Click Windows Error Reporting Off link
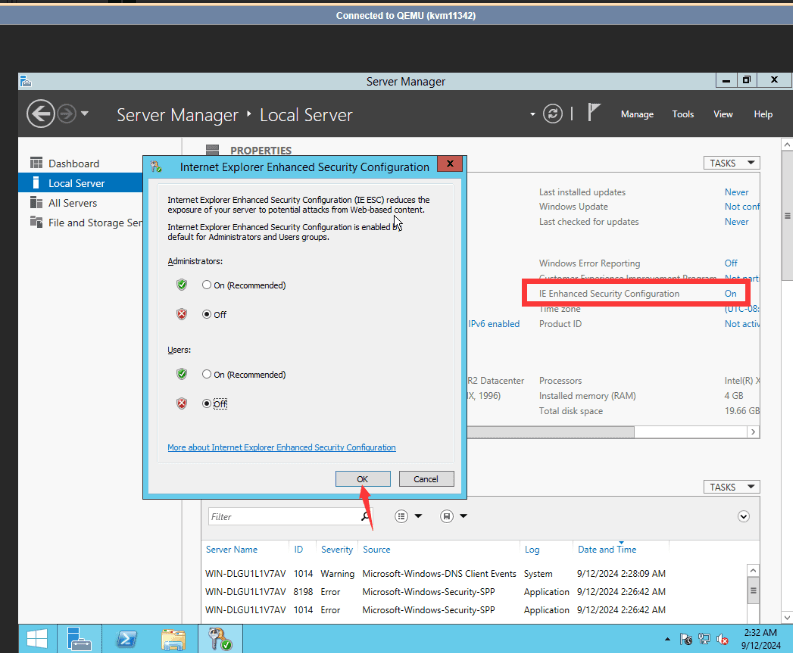 pyautogui.click(x=731, y=263)
